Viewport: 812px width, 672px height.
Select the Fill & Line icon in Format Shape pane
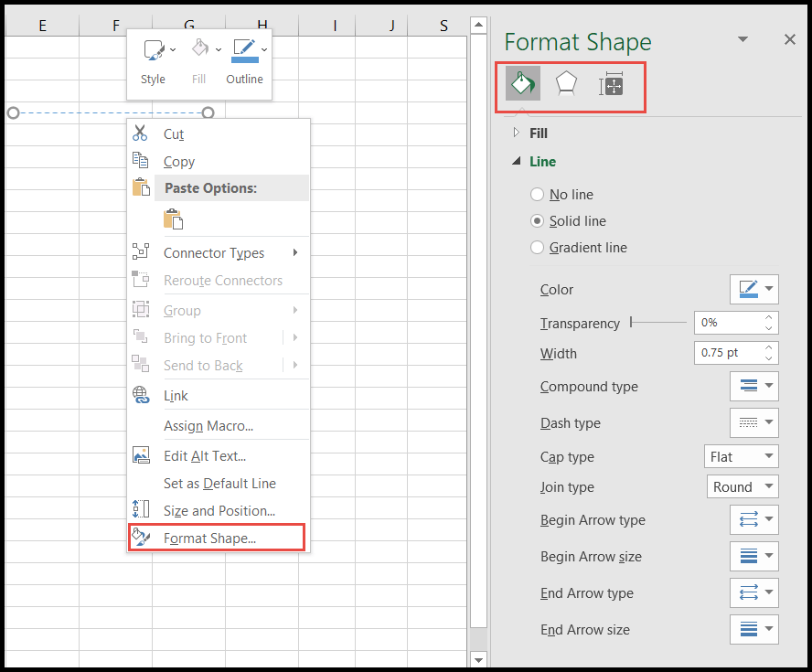[x=522, y=83]
